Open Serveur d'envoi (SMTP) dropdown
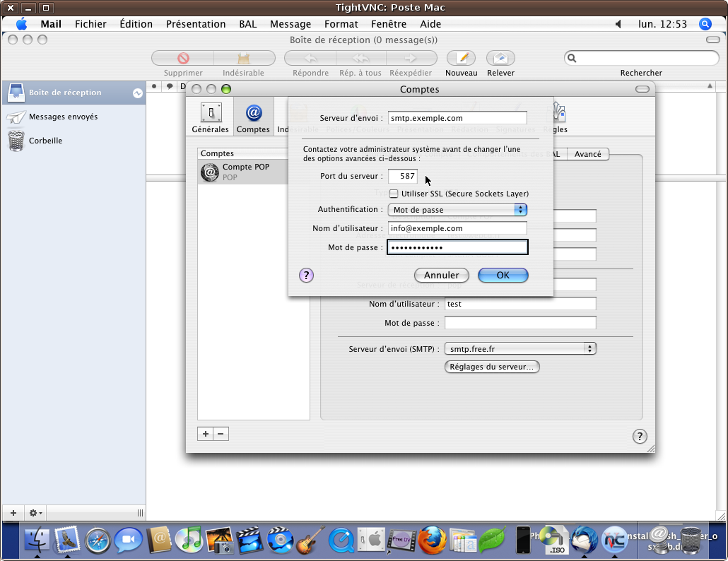Screen dimensions: 728x561 [520, 349]
